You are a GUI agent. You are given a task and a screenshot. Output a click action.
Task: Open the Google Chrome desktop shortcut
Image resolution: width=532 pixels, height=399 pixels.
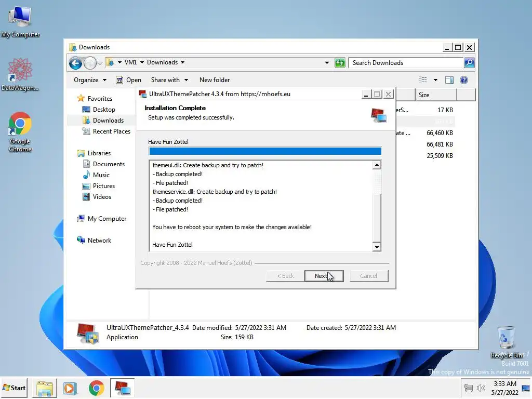(x=20, y=132)
